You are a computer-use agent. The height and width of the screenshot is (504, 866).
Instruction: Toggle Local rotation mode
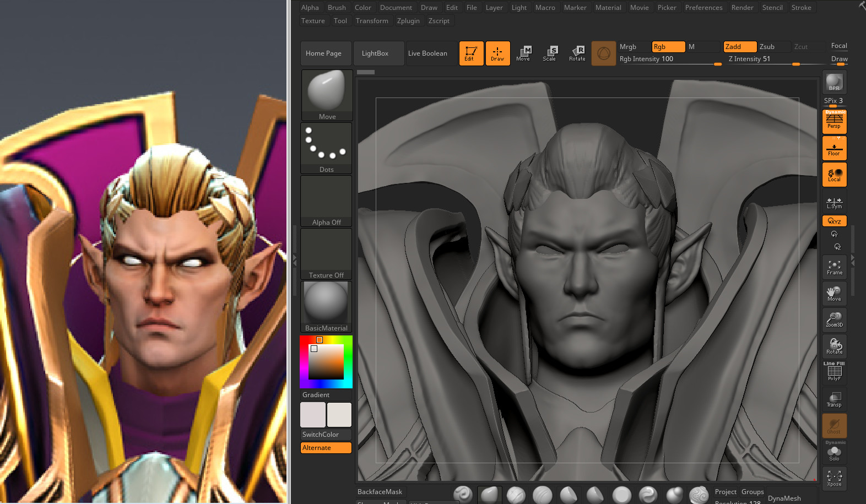[x=834, y=175]
